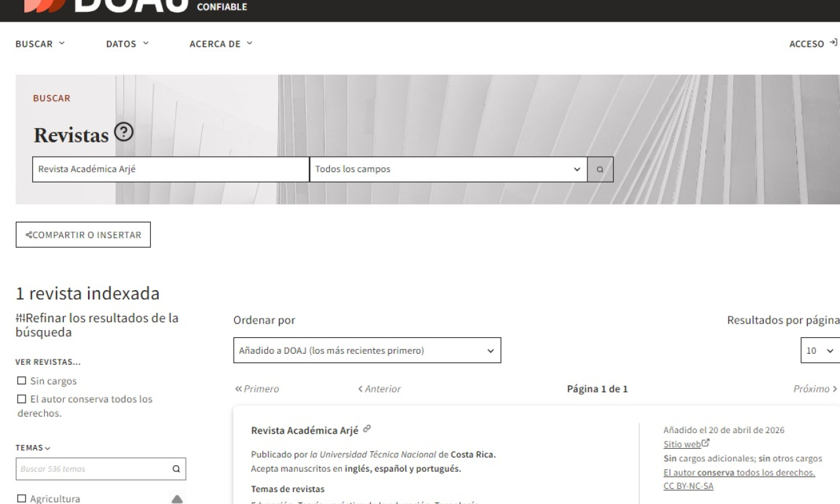Open the Ordenar por sort dropdown
840x504 pixels.
pyautogui.click(x=367, y=350)
